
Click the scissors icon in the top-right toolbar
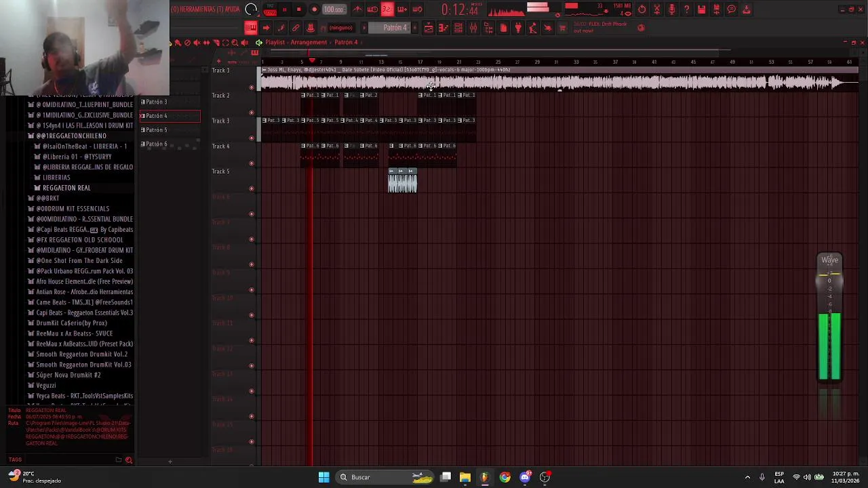[x=656, y=9]
